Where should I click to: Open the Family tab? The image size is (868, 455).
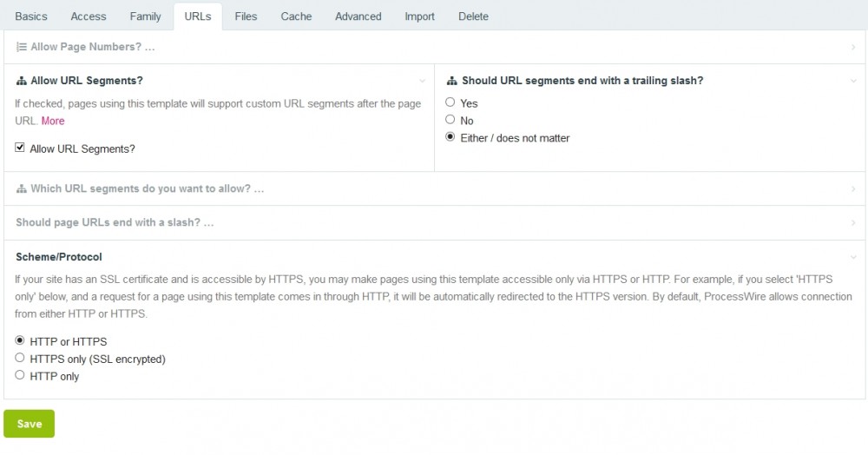[145, 16]
